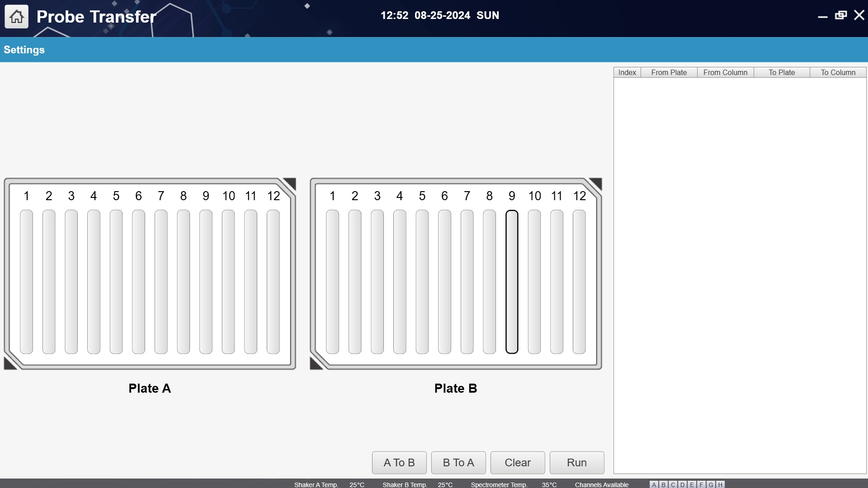
Task: Click channel G indicator in status bar
Action: click(x=711, y=484)
